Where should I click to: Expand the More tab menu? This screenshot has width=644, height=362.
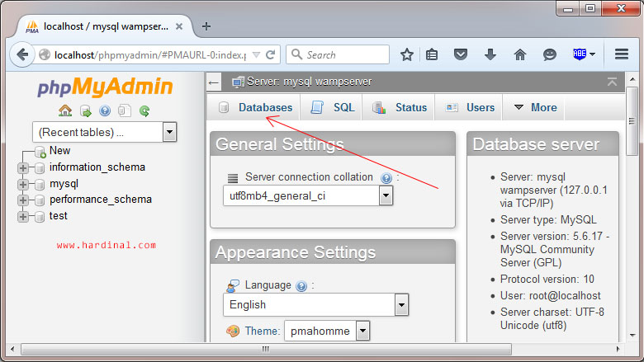pos(536,107)
